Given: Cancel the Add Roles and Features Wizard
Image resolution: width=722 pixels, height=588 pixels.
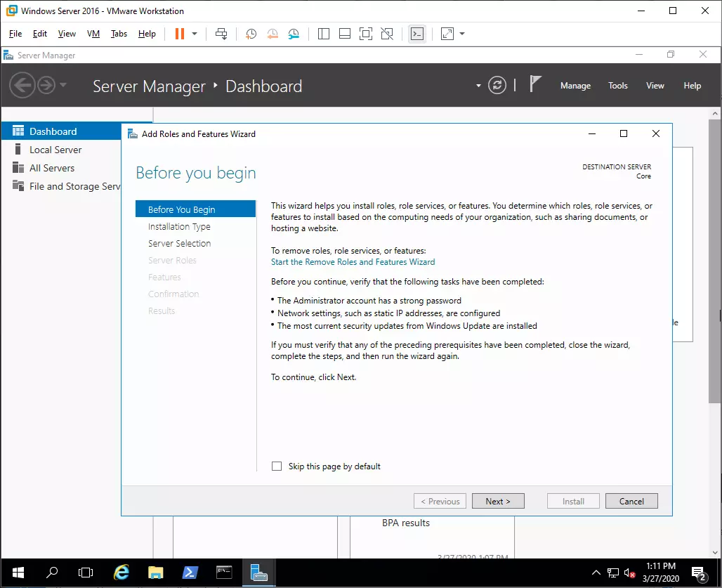Looking at the screenshot, I should [x=631, y=501].
